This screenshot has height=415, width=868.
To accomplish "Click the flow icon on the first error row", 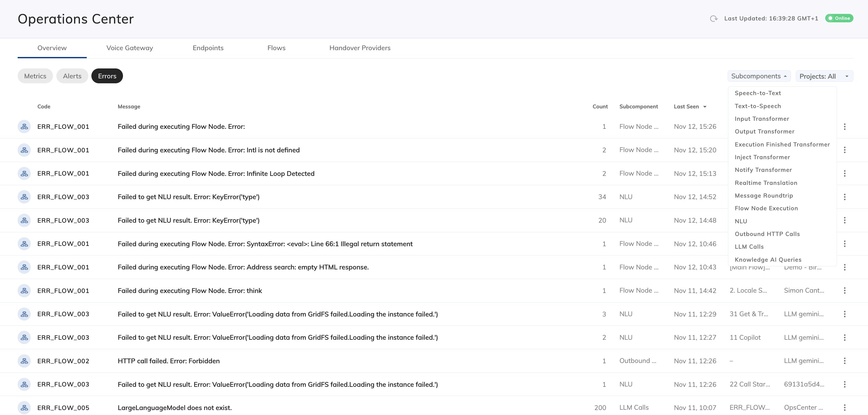I will (24, 127).
